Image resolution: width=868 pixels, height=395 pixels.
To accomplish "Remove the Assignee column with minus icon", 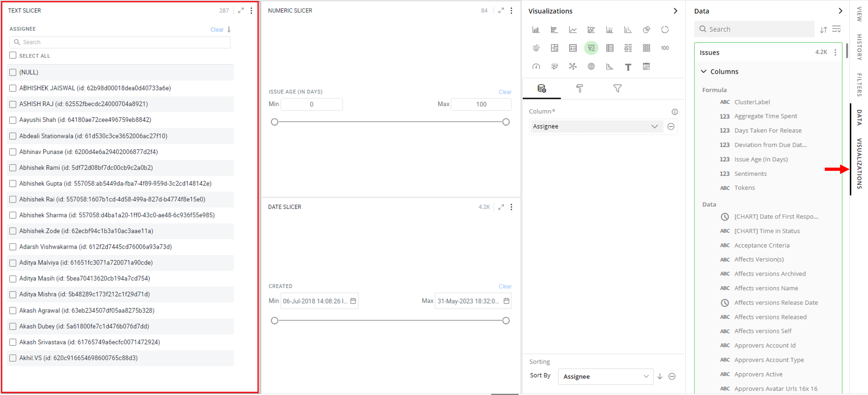I will [671, 126].
